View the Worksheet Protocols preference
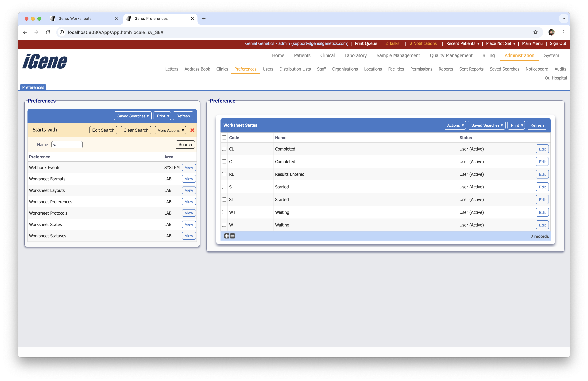 [189, 213]
